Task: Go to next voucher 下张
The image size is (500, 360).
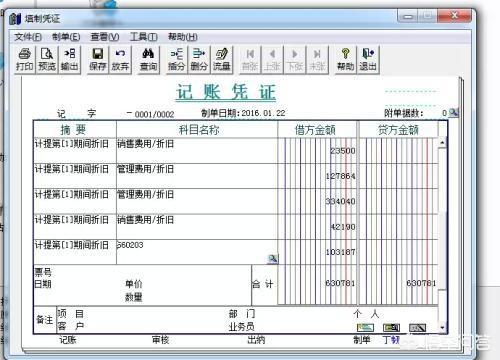Action: click(295, 60)
